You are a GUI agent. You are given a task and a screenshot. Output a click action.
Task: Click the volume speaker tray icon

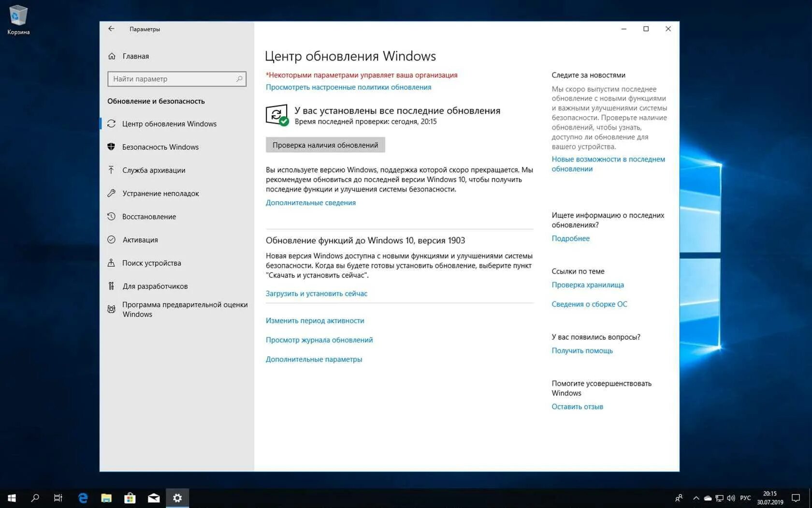click(x=731, y=498)
